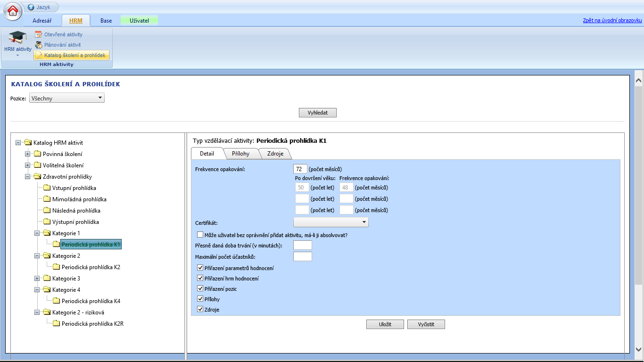Open the Uživatel ribbon tab

tap(140, 21)
